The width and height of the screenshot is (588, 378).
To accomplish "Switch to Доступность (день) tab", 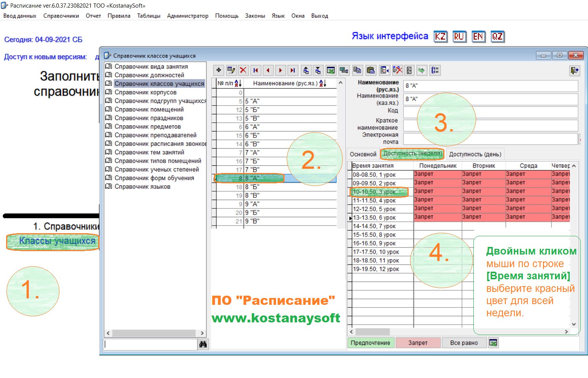I will click(x=475, y=154).
